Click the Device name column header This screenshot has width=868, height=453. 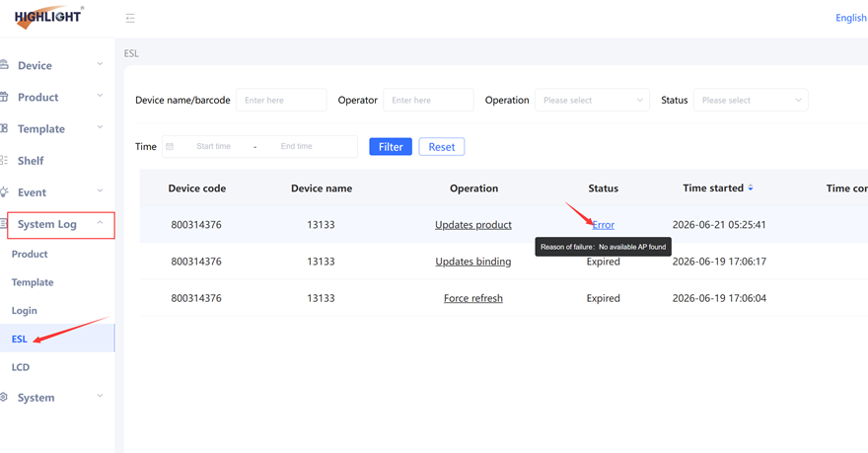tap(322, 189)
